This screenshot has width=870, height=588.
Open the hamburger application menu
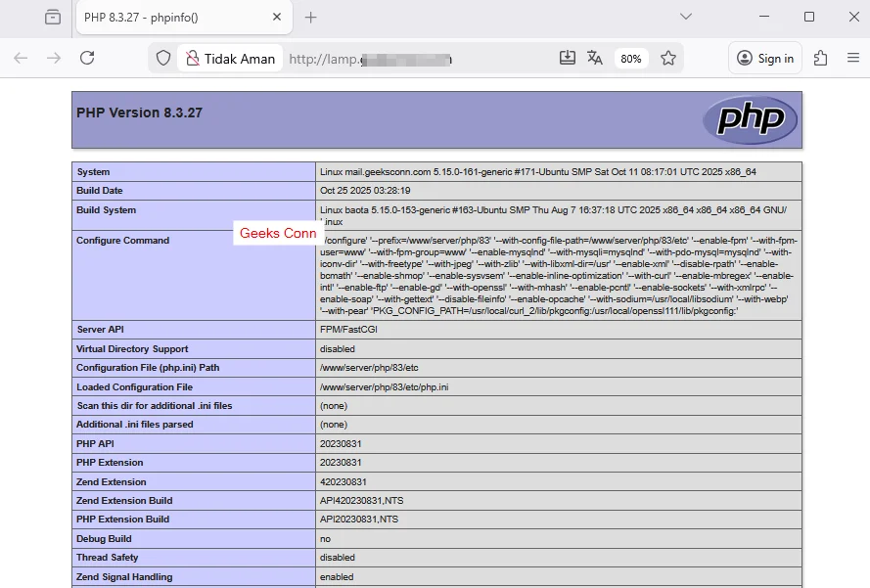tap(852, 58)
